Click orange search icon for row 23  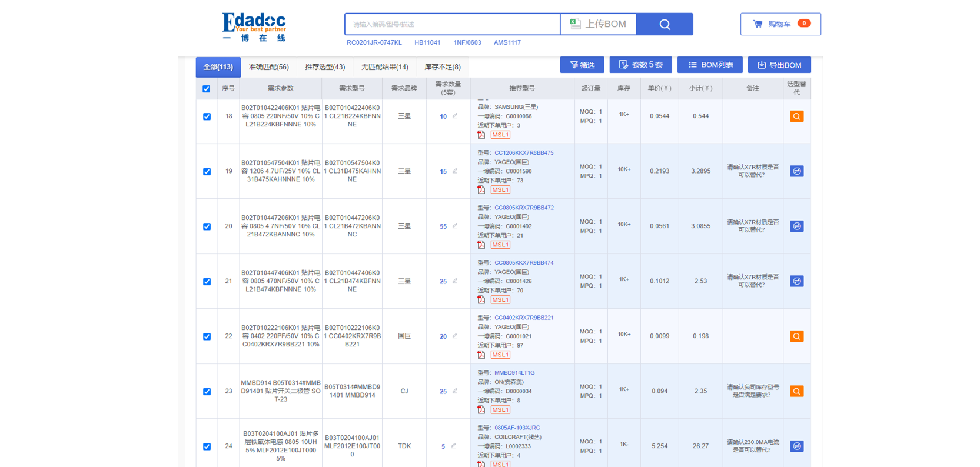pyautogui.click(x=796, y=391)
